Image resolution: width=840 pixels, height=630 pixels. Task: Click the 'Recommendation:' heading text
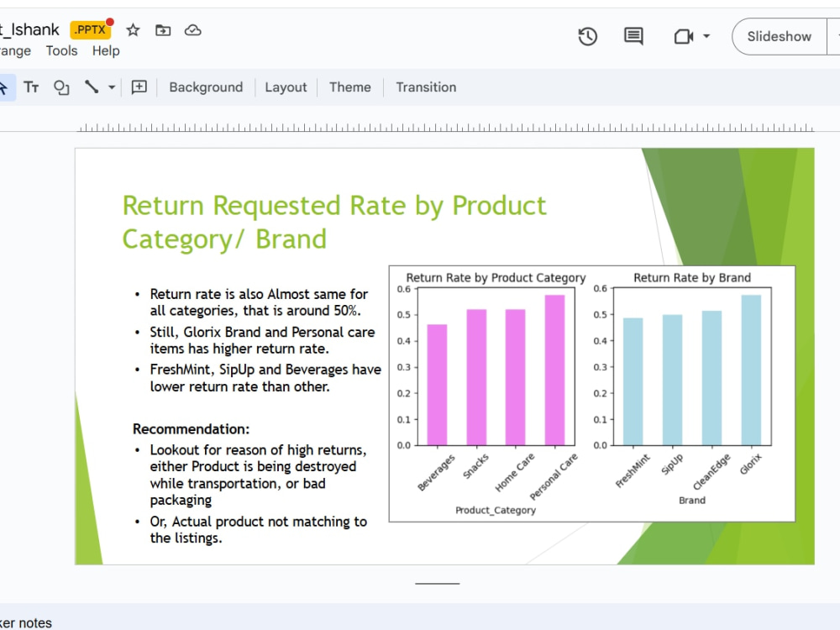click(192, 429)
